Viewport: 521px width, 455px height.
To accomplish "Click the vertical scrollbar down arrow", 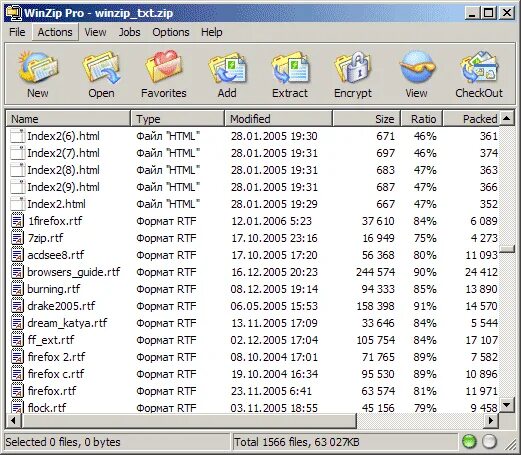I will (507, 405).
